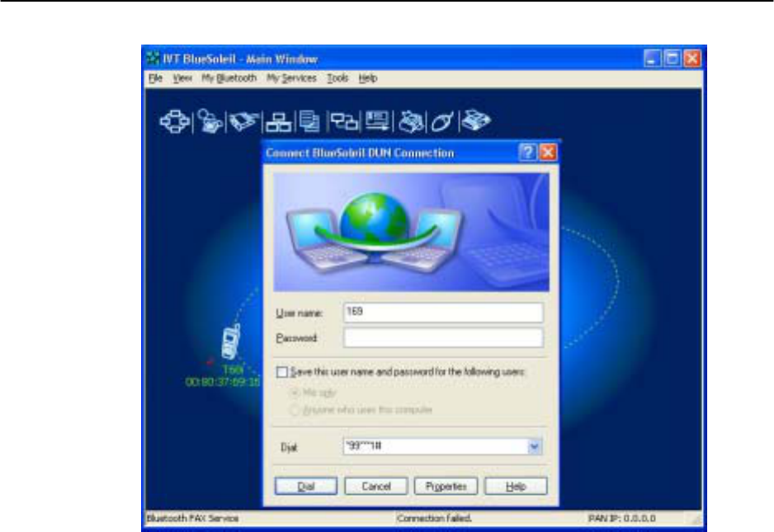
Task: Click the Cancel button
Action: click(376, 486)
